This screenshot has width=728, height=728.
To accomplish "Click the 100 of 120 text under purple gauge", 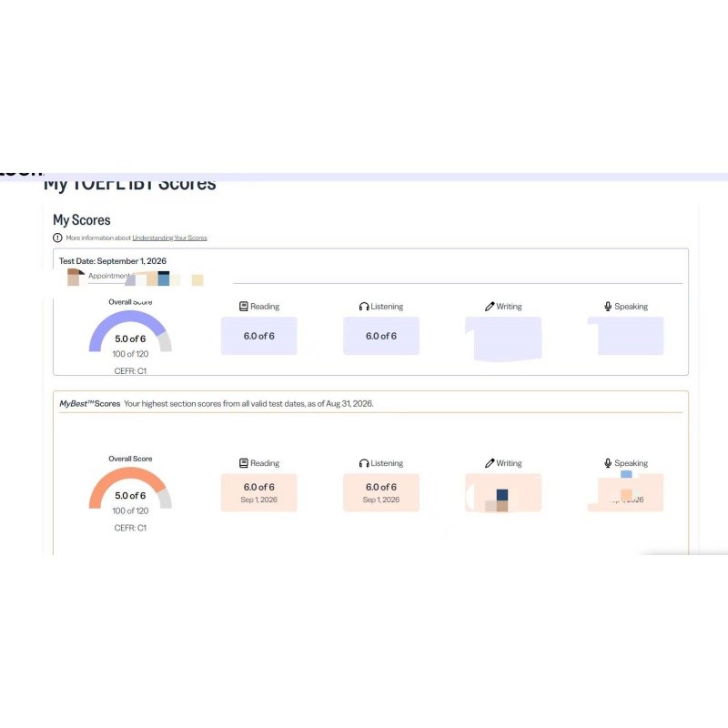I will (x=130, y=354).
